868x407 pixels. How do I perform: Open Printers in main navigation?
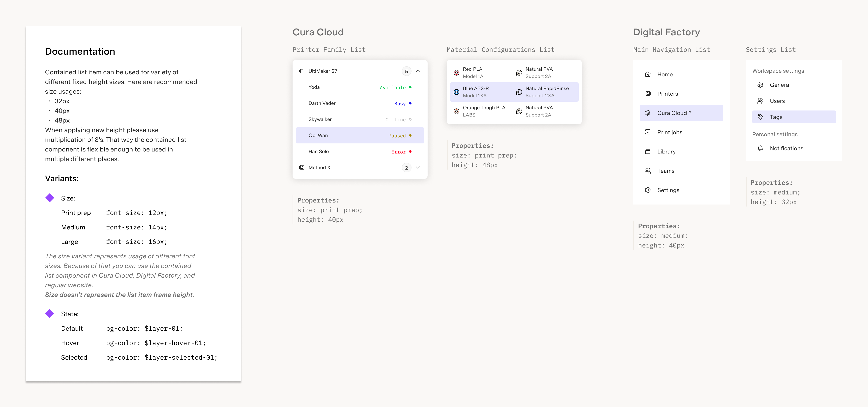point(681,94)
